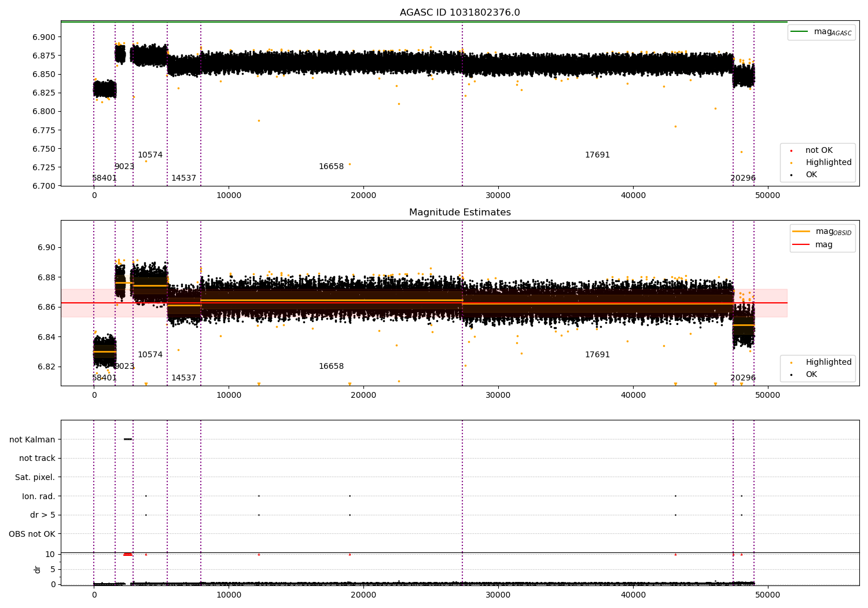Click obsid label 14537 in the AGASC ID plot

(x=183, y=178)
